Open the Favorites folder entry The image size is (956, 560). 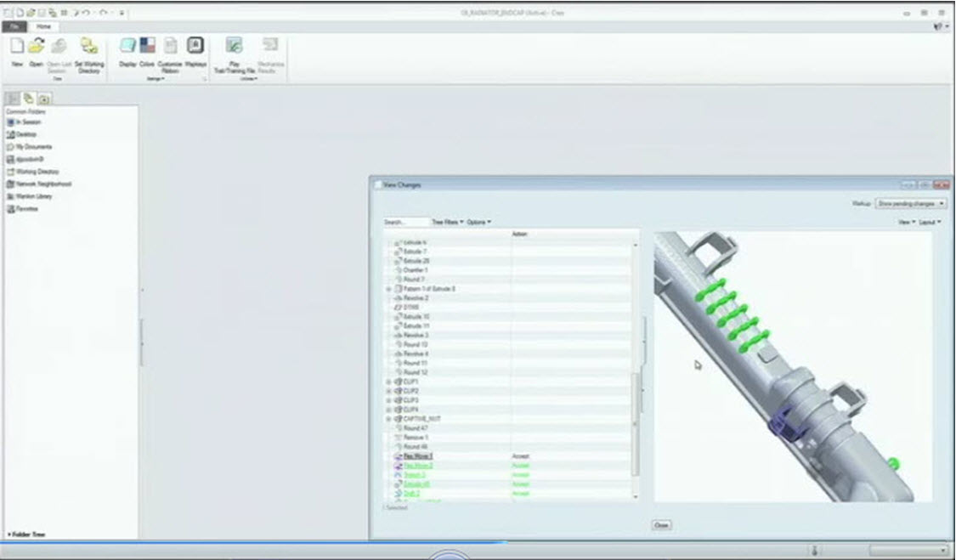coord(23,209)
